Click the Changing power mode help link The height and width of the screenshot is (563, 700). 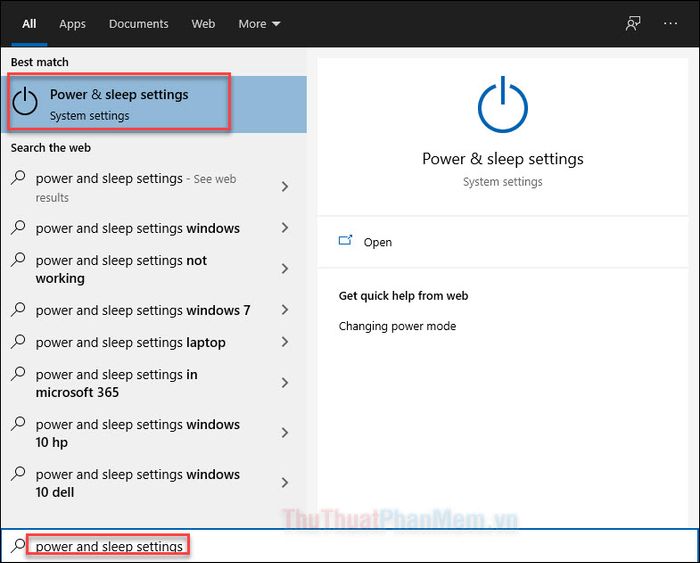pos(397,326)
